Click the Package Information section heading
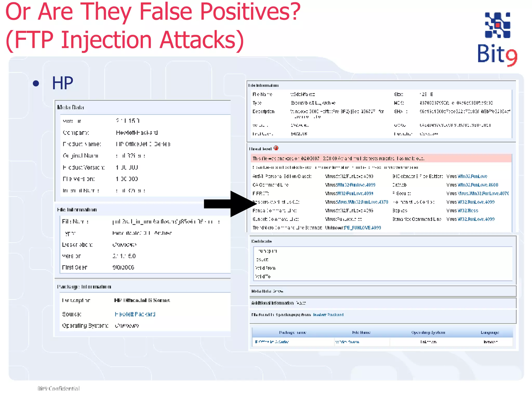The width and height of the screenshot is (532, 399). point(84,287)
